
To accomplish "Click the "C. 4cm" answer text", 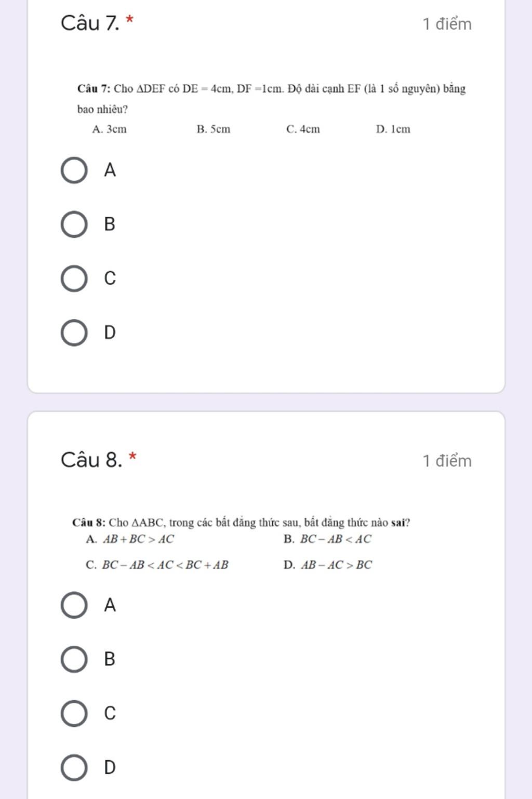I will click(303, 129).
